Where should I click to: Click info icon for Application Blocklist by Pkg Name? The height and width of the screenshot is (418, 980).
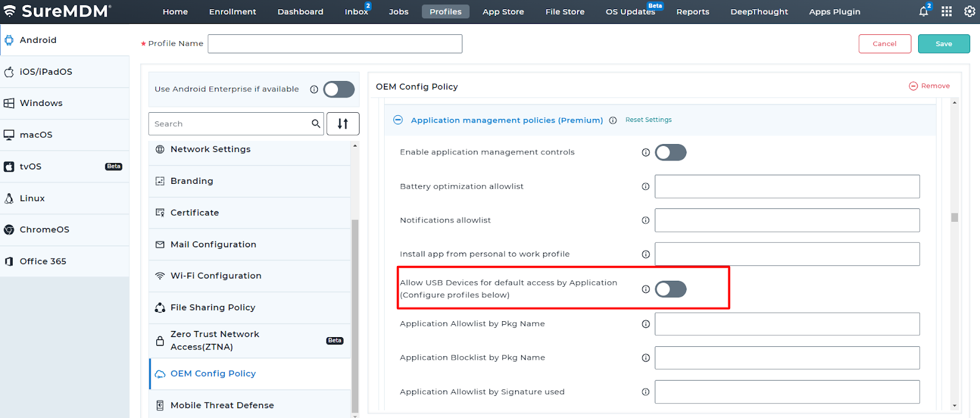click(x=646, y=358)
